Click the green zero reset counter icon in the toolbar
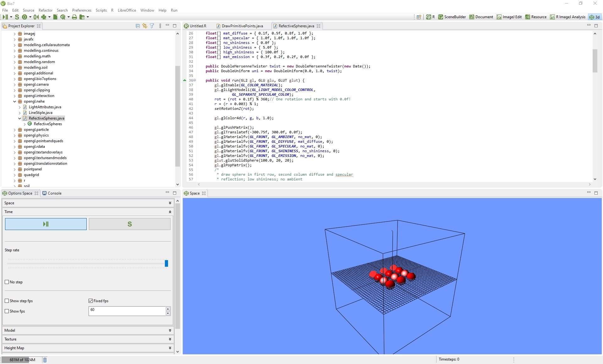The width and height of the screenshot is (603, 364). coord(24,17)
